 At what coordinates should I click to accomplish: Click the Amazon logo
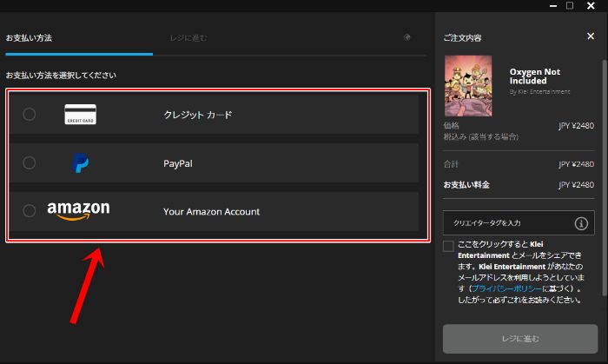78,211
